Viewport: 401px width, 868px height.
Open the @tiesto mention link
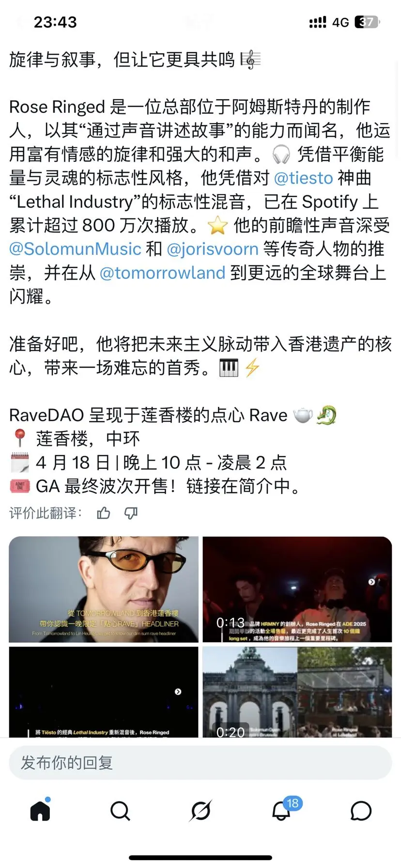(304, 178)
